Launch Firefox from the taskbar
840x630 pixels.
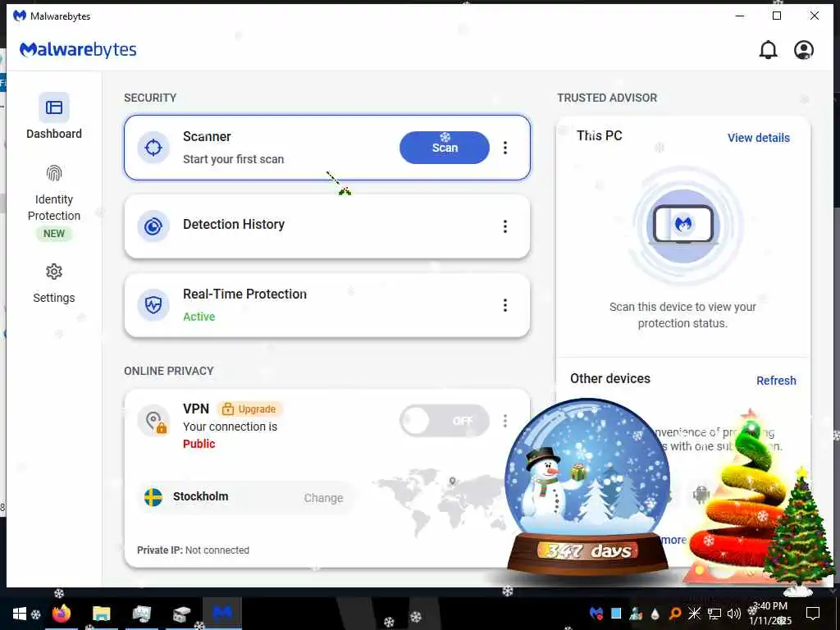click(61, 614)
